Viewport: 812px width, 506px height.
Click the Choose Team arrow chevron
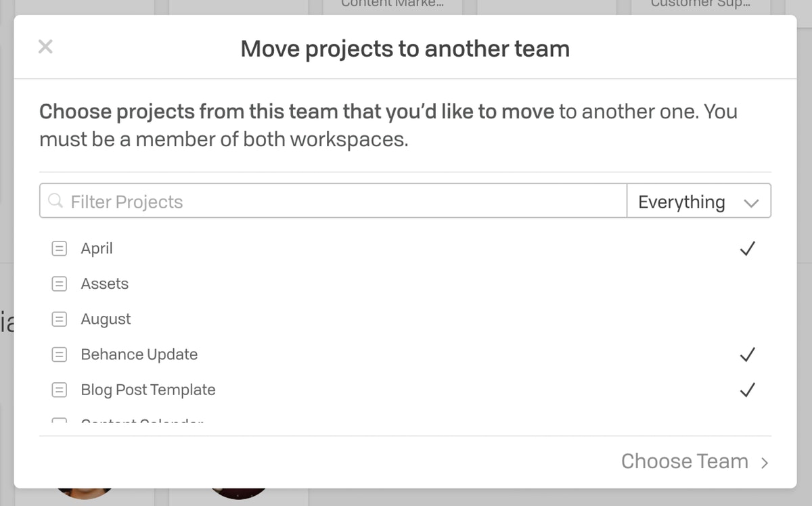point(765,463)
